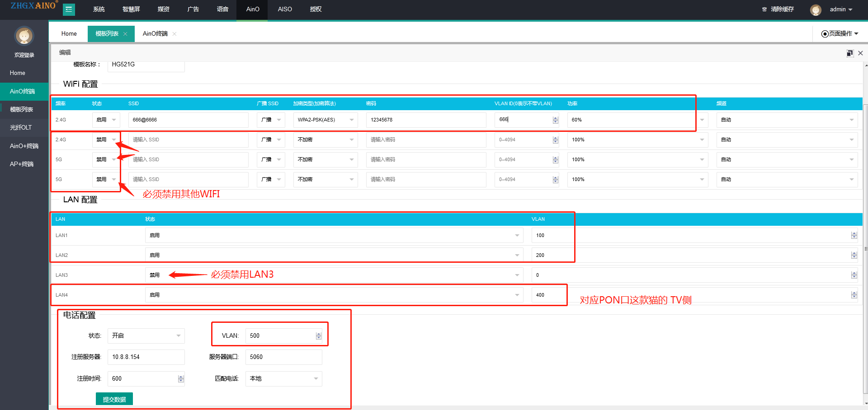This screenshot has width=868, height=410.
Task: Switch to the Home tab
Action: tap(69, 34)
